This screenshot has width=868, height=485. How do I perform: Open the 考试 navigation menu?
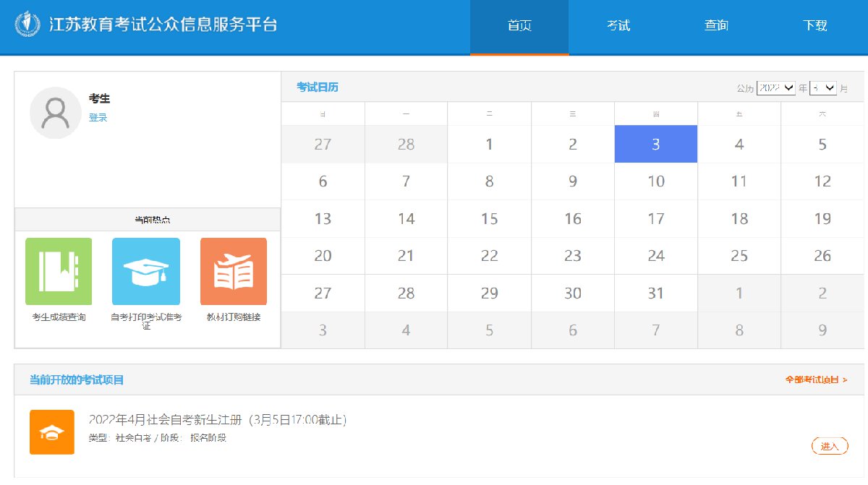[618, 26]
